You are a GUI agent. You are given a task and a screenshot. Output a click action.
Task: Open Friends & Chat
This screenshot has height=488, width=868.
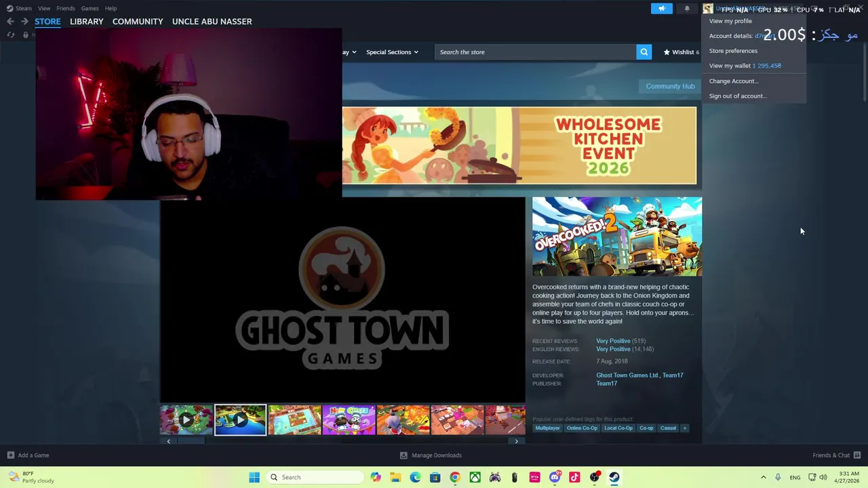(836, 455)
